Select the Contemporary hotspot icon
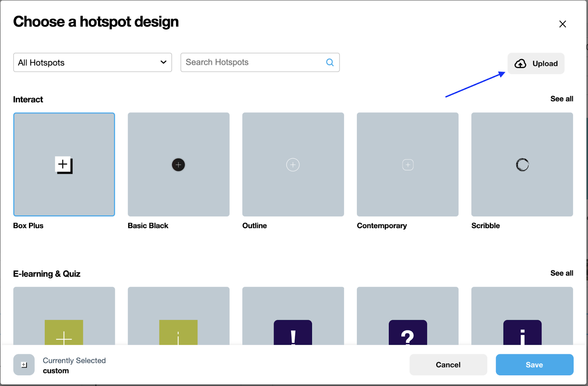The width and height of the screenshot is (588, 386). coord(408,164)
